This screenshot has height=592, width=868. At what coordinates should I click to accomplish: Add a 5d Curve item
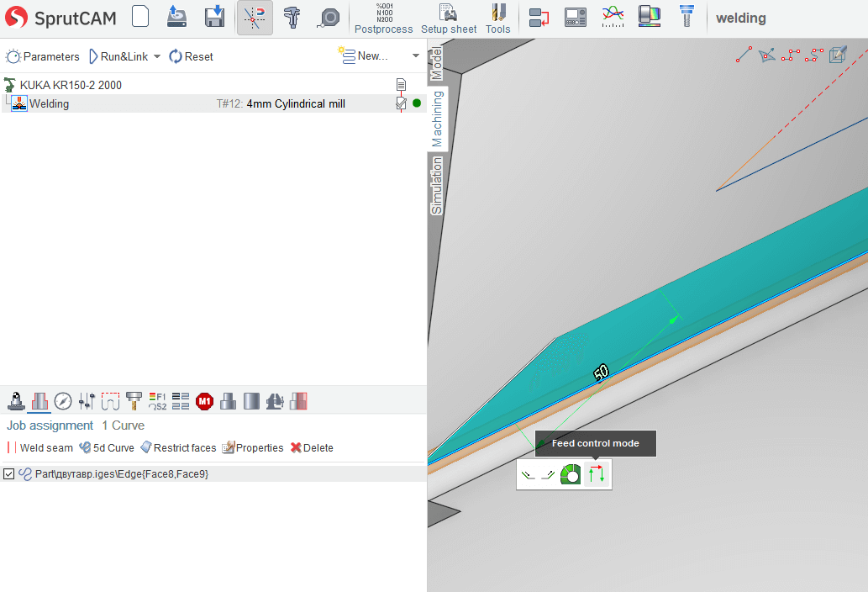pyautogui.click(x=107, y=447)
